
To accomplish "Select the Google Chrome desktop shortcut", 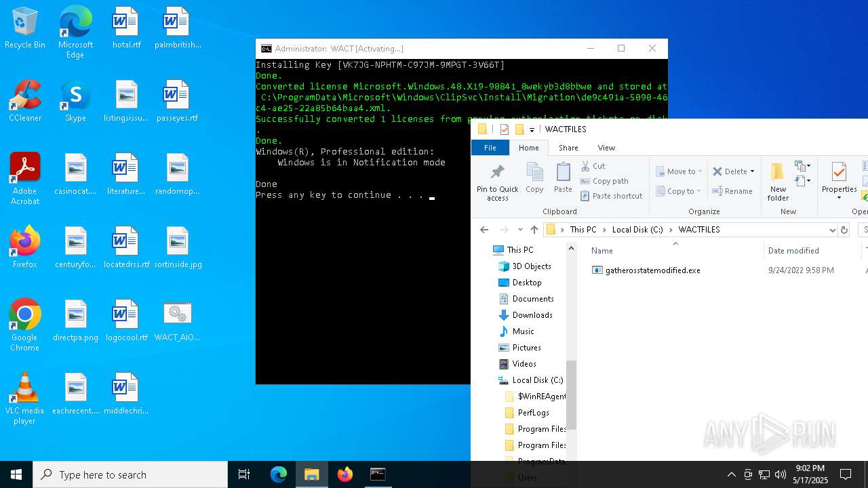I will point(25,325).
